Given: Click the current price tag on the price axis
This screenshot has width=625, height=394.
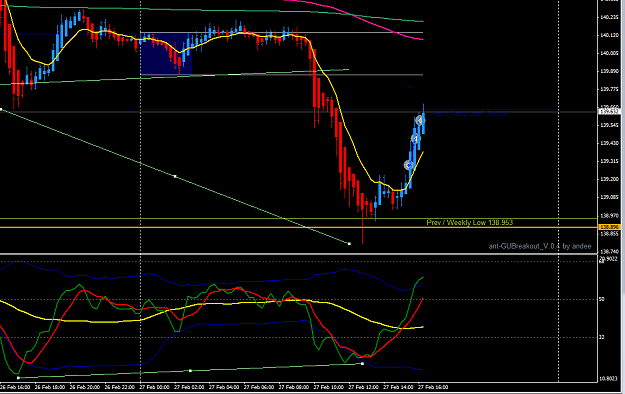Looking at the screenshot, I should point(609,111).
